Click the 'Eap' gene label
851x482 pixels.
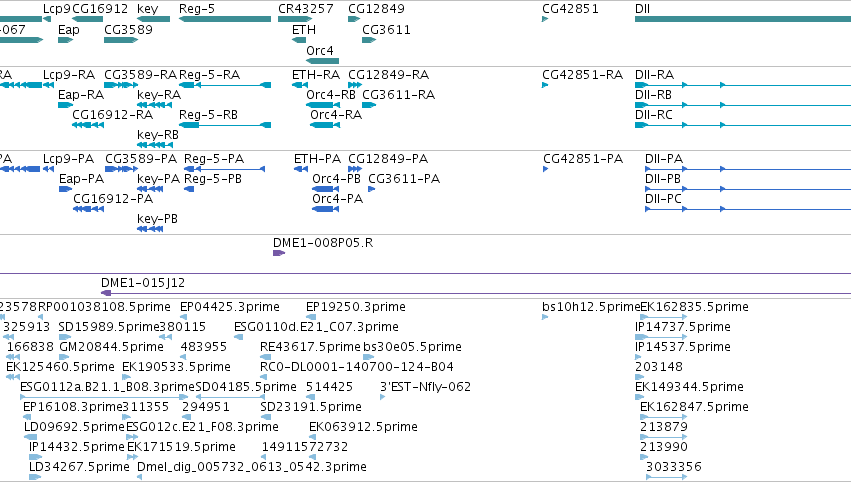tap(68, 30)
